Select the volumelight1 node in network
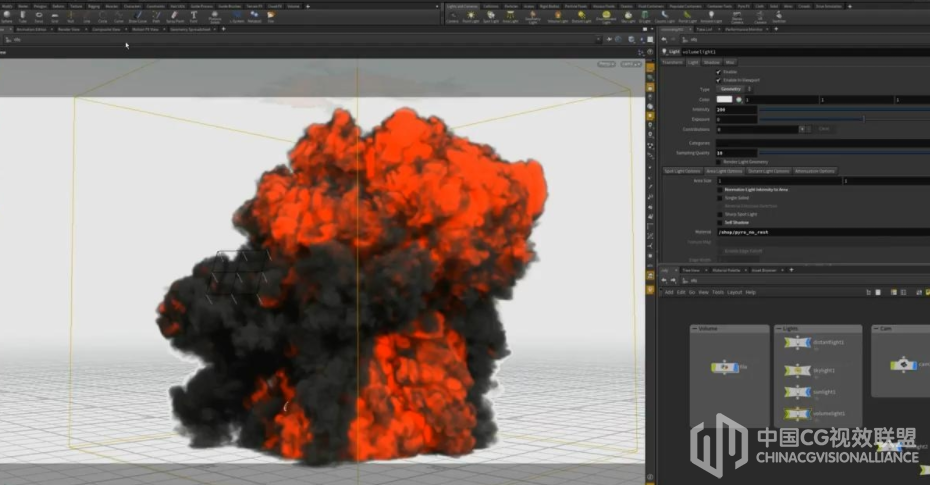Viewport: 930px width, 485px height. pyautogui.click(x=797, y=413)
